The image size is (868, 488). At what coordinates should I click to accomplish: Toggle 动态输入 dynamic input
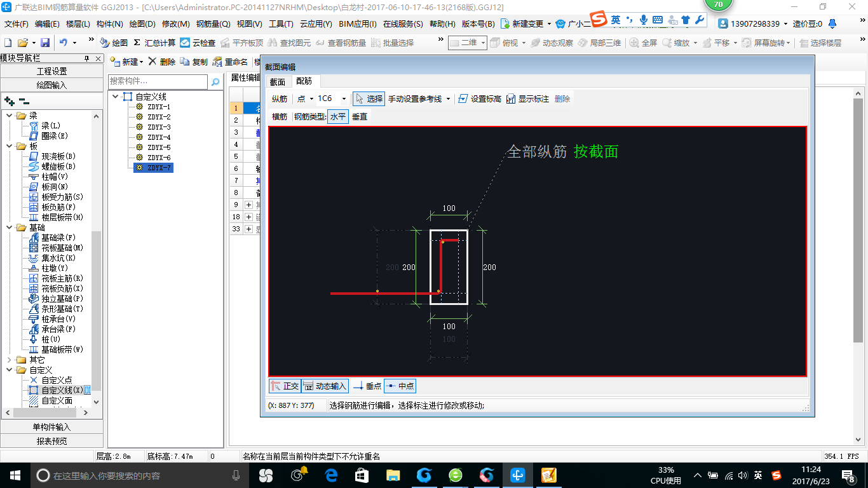pyautogui.click(x=325, y=386)
